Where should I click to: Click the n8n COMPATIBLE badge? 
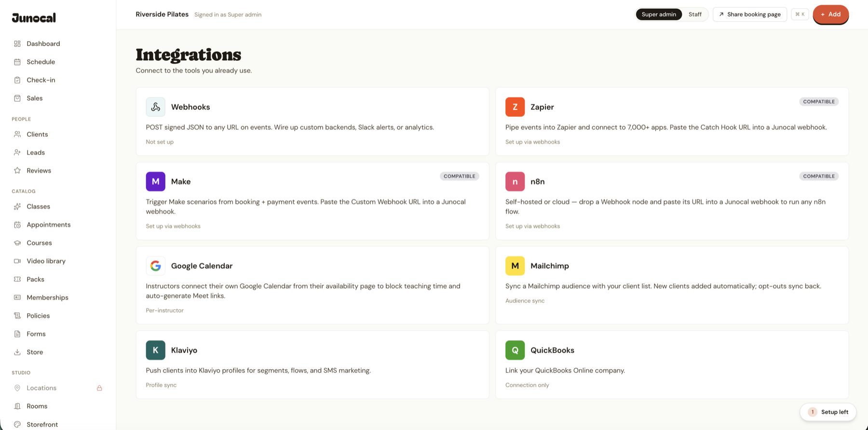819,176
